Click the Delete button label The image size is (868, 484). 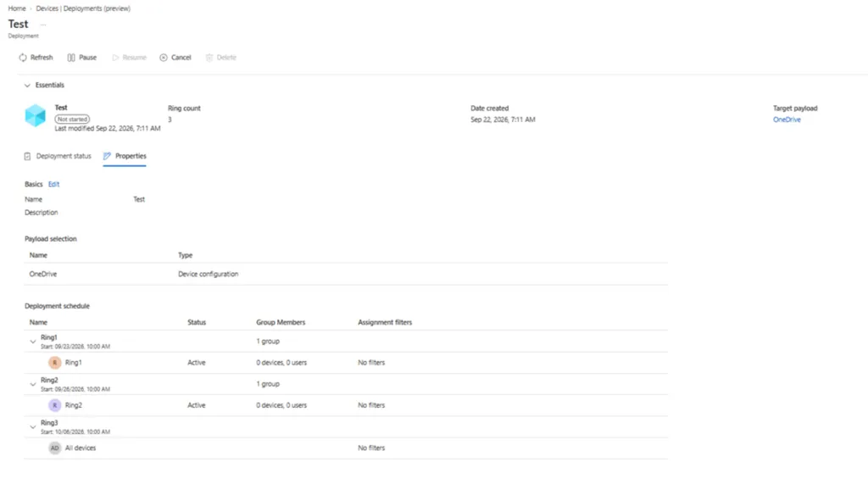[226, 58]
